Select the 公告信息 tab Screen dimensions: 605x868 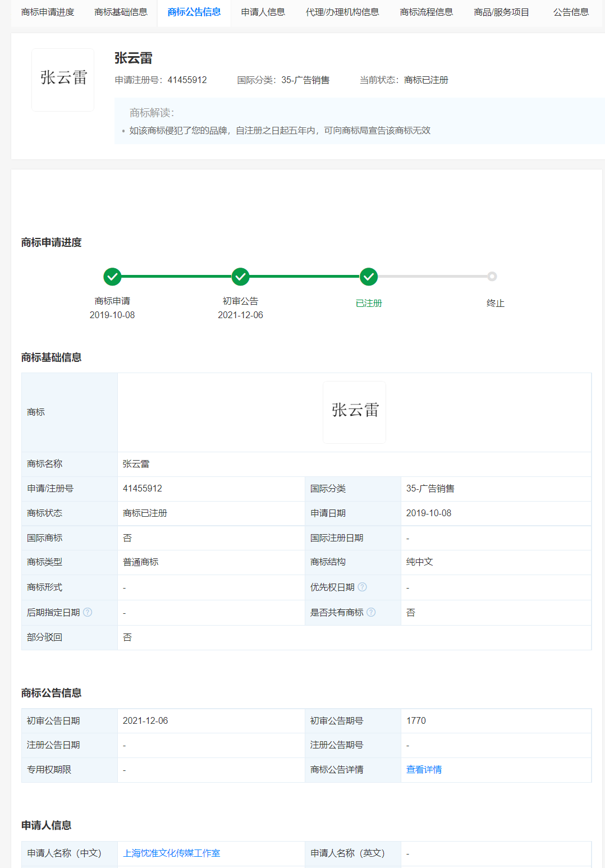pos(571,12)
